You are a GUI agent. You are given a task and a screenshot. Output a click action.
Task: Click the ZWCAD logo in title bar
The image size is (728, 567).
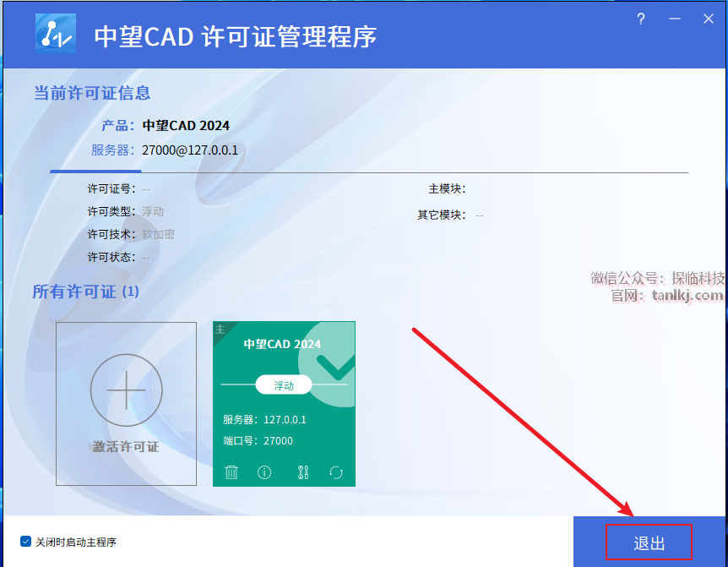(56, 34)
